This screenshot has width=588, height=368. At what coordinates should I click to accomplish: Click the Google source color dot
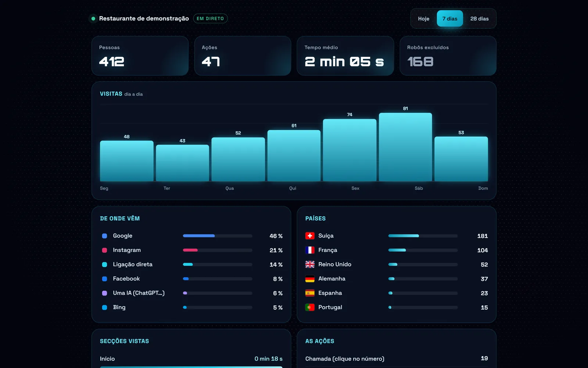[x=104, y=236]
